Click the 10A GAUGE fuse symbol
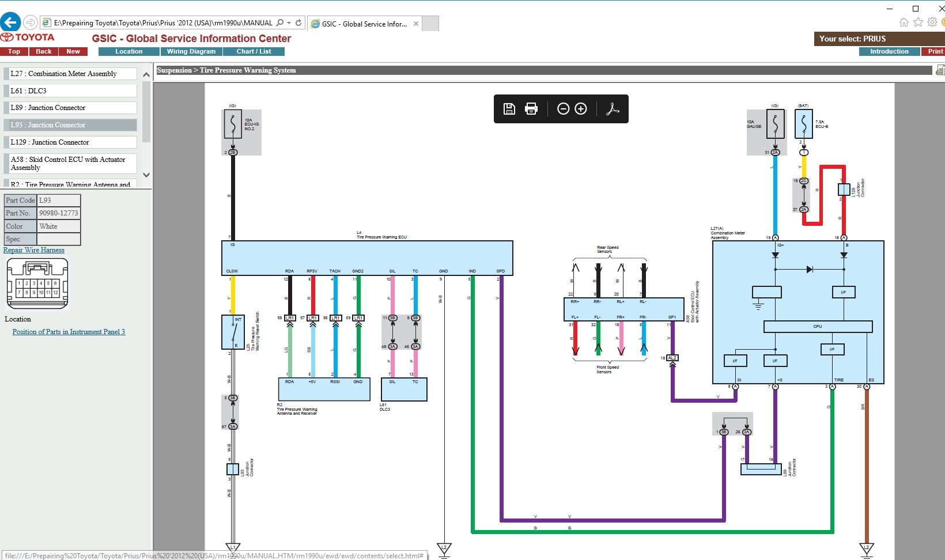 [775, 124]
